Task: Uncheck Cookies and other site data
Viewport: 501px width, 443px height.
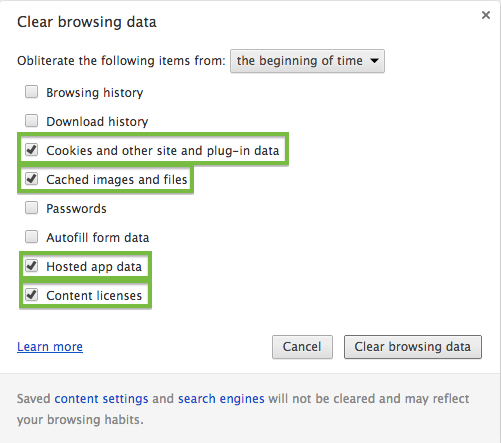Action: [x=32, y=150]
